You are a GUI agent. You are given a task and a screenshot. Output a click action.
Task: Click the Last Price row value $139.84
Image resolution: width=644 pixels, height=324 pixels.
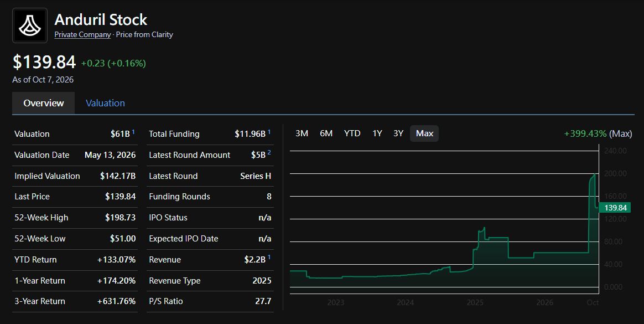click(x=121, y=197)
